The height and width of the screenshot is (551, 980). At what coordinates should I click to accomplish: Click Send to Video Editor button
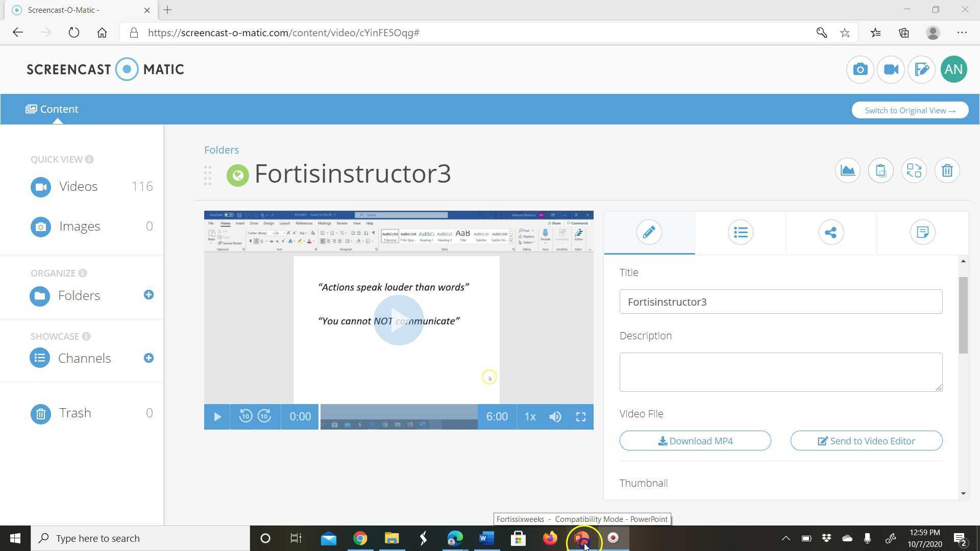point(866,441)
